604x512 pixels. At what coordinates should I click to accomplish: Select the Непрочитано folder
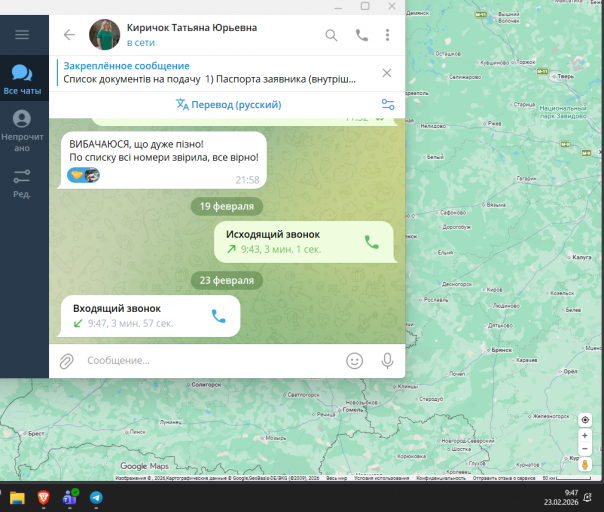tap(22, 131)
